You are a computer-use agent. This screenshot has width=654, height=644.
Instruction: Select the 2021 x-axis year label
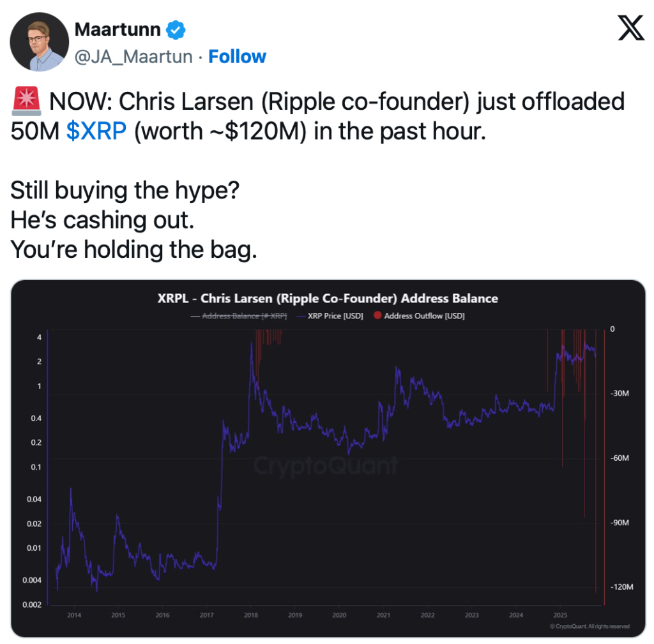tap(383, 615)
